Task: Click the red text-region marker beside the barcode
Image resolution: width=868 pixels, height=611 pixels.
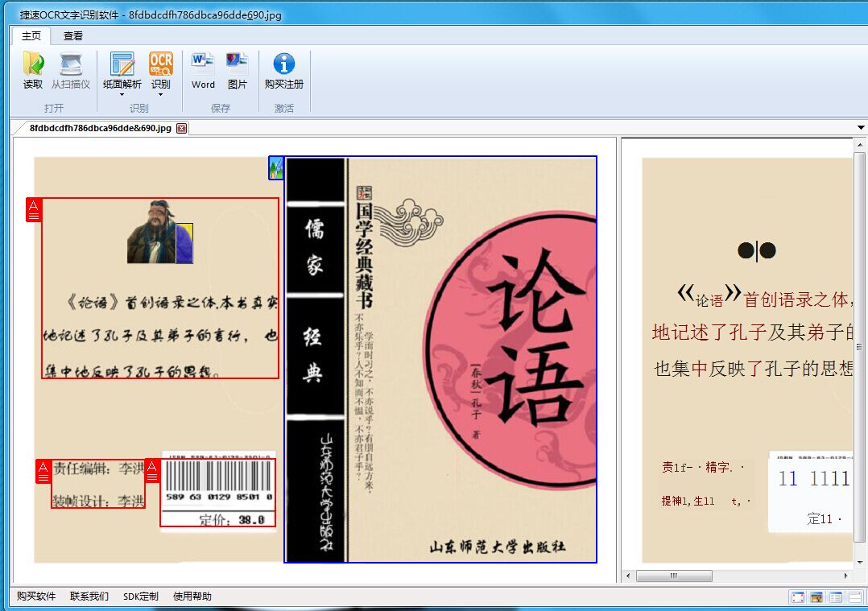Action: (x=152, y=470)
